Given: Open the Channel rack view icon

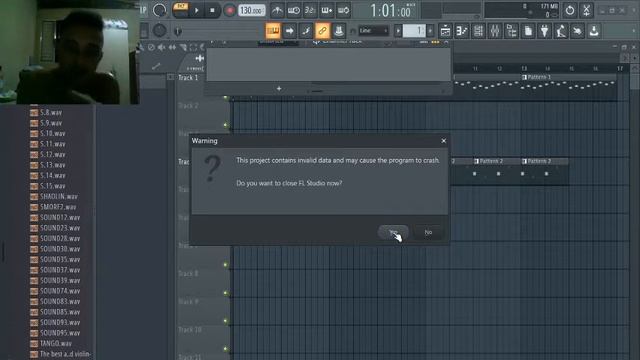Looking at the screenshot, I should 478,31.
